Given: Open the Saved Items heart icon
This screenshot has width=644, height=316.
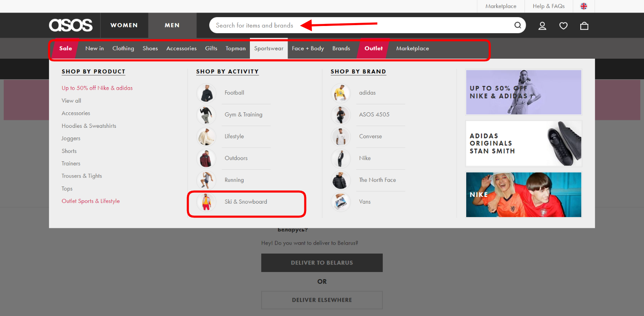Looking at the screenshot, I should (563, 26).
